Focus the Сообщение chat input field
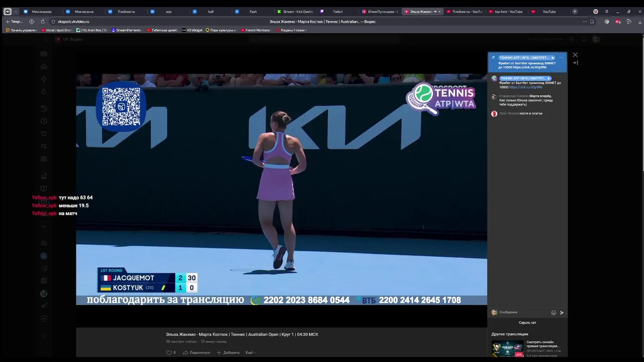 pyautogui.click(x=523, y=312)
